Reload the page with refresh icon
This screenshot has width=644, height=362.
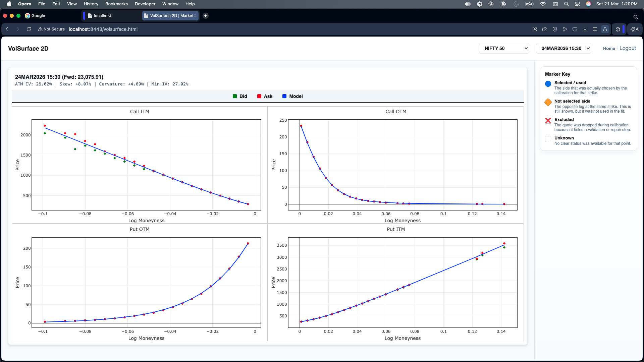tap(29, 29)
